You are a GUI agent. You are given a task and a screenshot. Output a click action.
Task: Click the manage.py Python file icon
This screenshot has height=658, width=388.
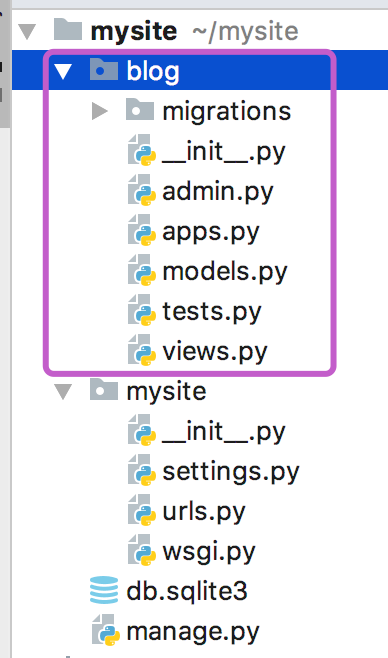tap(106, 629)
